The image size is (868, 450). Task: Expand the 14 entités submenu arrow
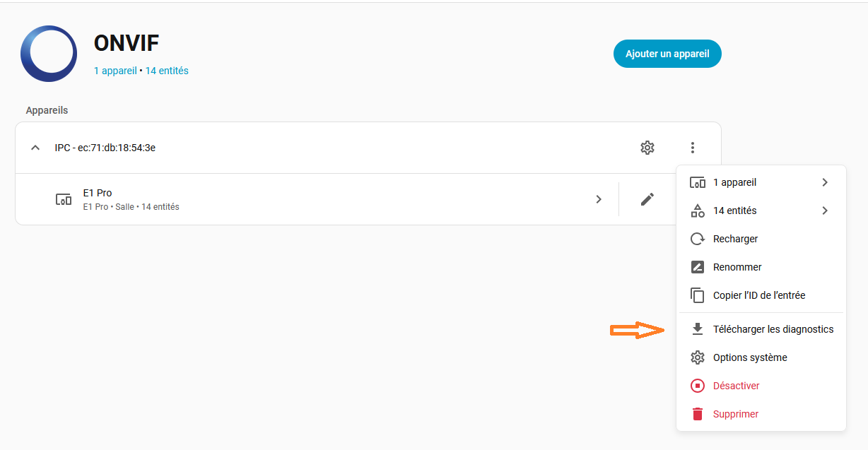825,211
